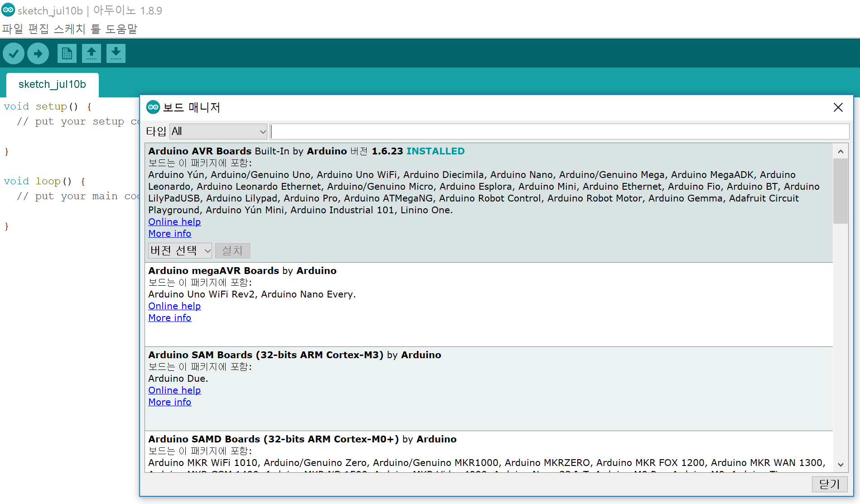Create a new sketch with New icon
The width and height of the screenshot is (860, 504).
pyautogui.click(x=67, y=53)
